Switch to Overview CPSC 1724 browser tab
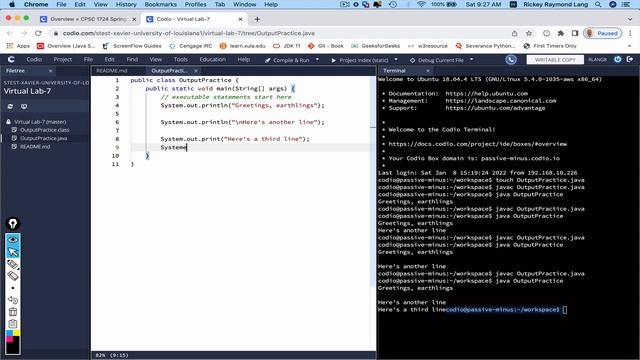The height and width of the screenshot is (360, 640). coord(89,19)
